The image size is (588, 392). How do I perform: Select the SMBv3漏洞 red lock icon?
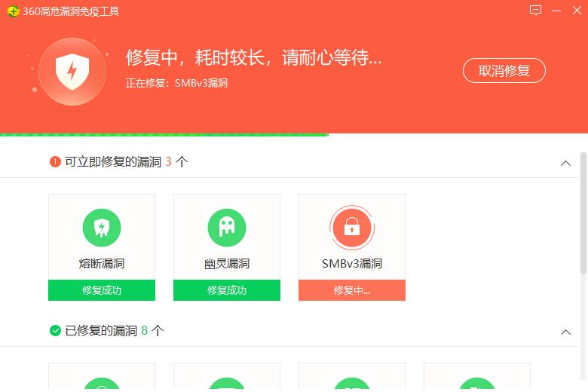point(352,228)
